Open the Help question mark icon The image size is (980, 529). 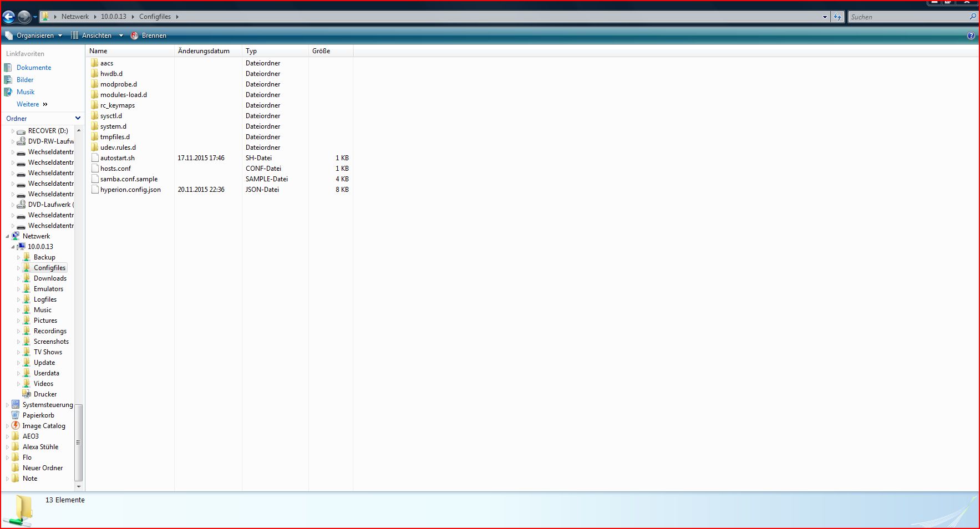971,35
